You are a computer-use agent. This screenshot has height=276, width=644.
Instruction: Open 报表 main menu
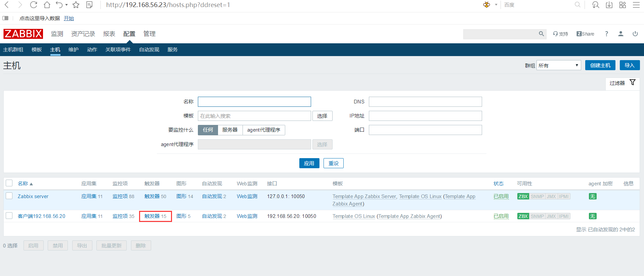pyautogui.click(x=109, y=34)
